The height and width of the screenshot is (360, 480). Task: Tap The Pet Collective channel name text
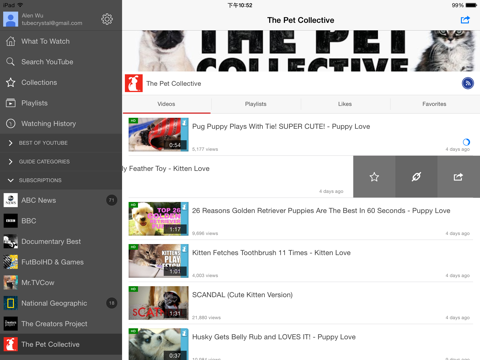click(174, 84)
